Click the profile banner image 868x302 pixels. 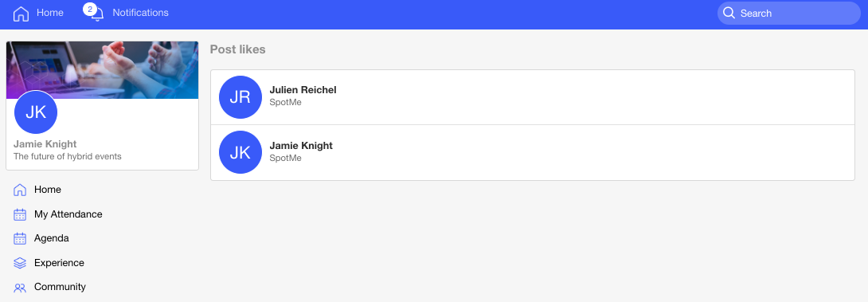pyautogui.click(x=103, y=70)
